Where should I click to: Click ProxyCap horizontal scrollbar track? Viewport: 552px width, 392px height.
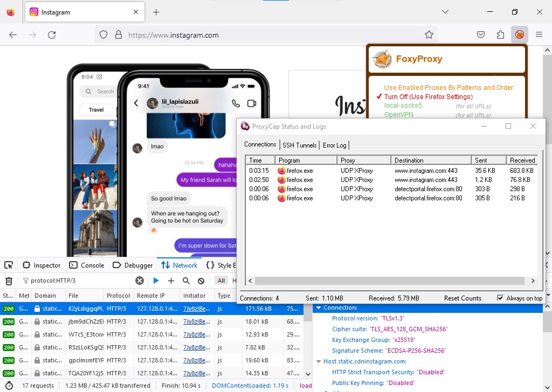pos(390,281)
